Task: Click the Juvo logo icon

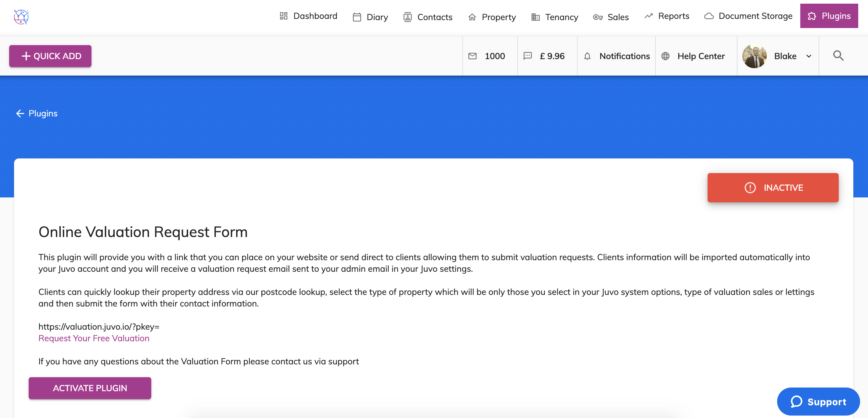Action: click(21, 17)
